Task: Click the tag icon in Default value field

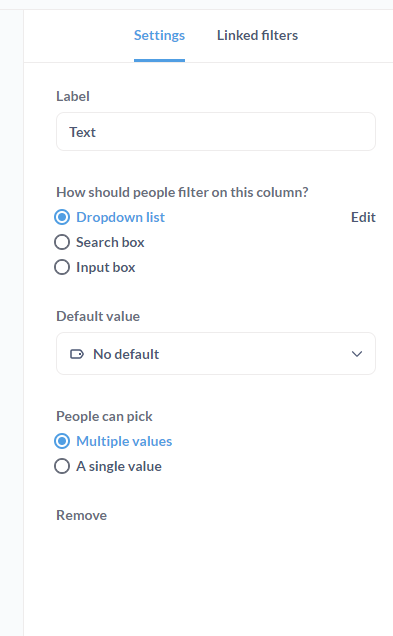Action: [77, 354]
